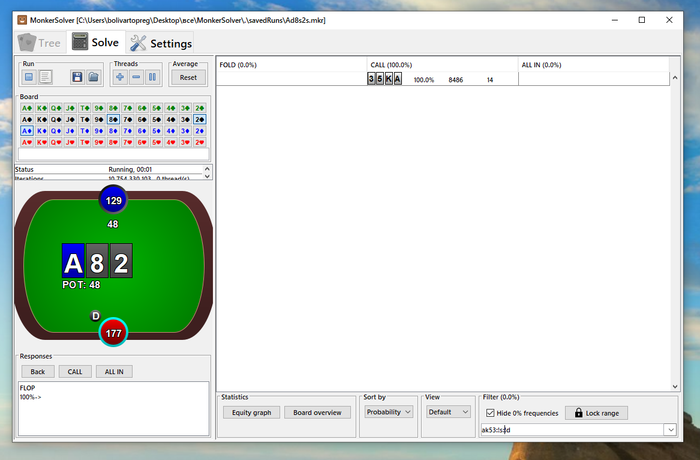700x460 pixels.
Task: Click the lock icon on Lock range
Action: (x=579, y=413)
